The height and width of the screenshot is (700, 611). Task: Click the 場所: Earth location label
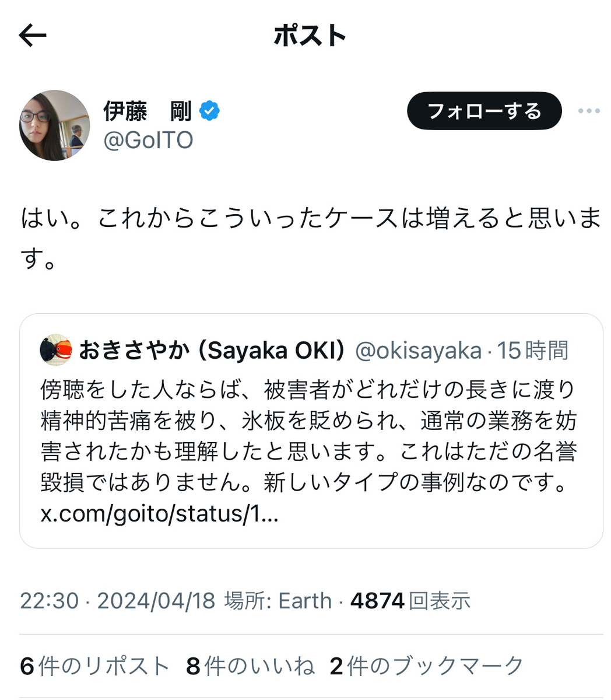tap(278, 601)
